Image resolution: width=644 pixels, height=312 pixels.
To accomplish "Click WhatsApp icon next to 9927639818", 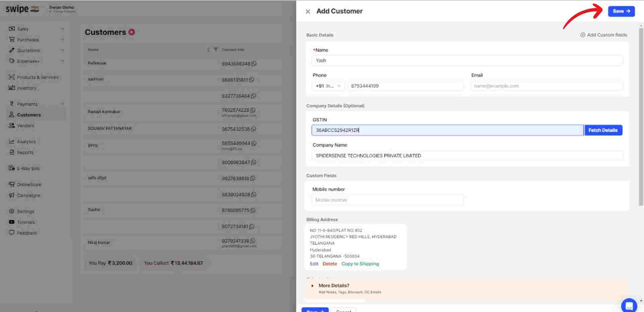I will [x=253, y=178].
